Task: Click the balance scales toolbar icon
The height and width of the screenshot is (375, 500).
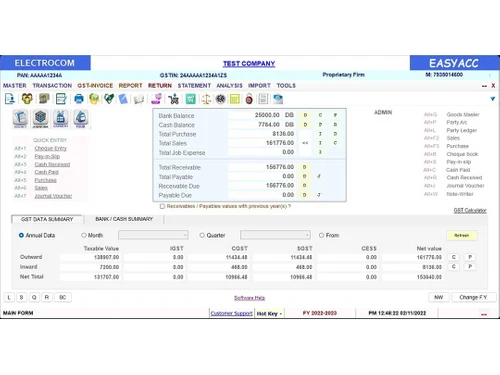Action: click(206, 99)
